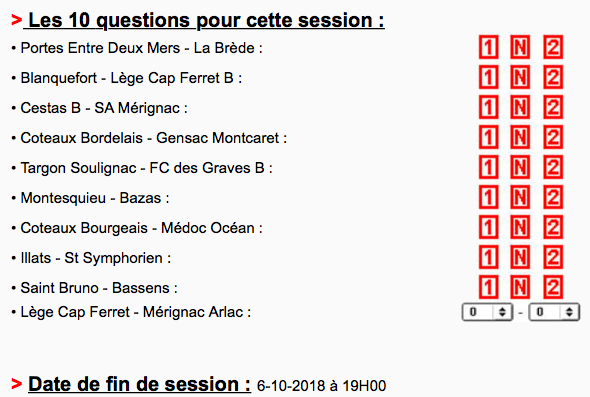
Task: Click the stepper arrows on the second score box
Action: (569, 312)
